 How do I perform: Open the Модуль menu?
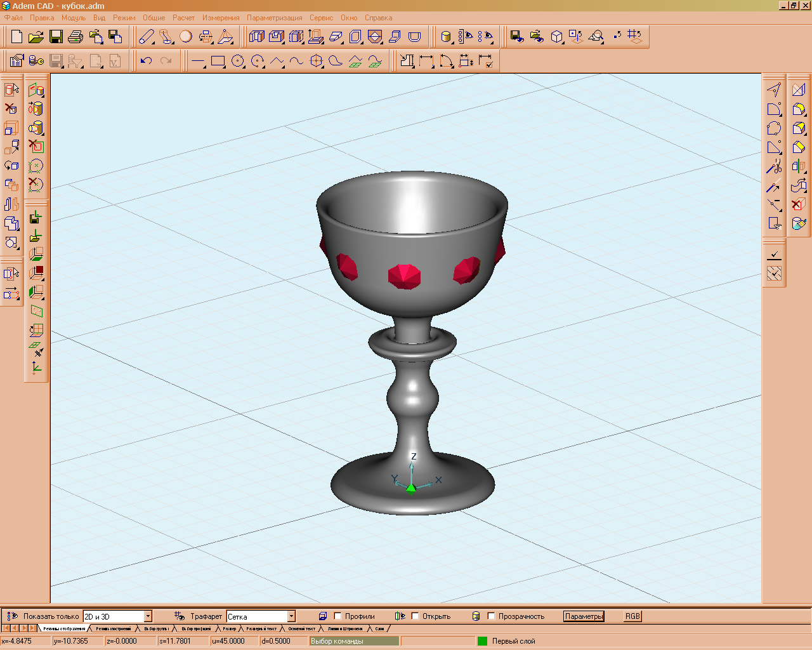pos(74,18)
